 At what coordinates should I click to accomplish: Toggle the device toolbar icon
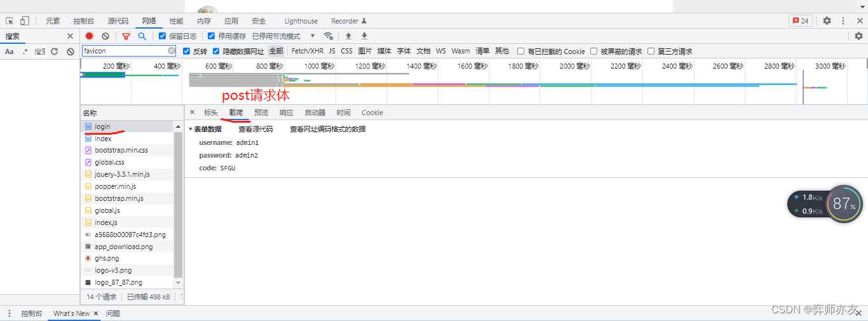24,21
